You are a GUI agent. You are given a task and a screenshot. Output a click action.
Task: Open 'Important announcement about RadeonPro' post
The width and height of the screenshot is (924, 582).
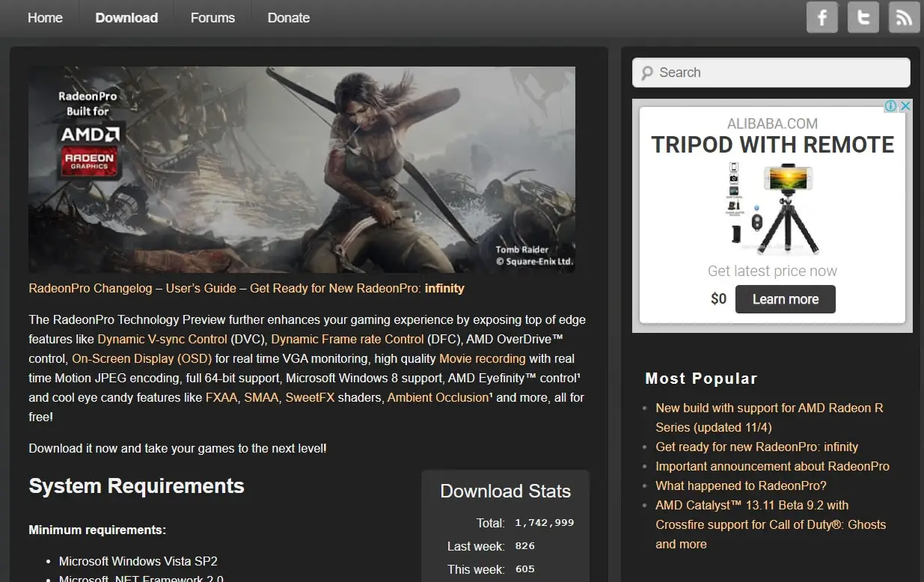pyautogui.click(x=772, y=466)
